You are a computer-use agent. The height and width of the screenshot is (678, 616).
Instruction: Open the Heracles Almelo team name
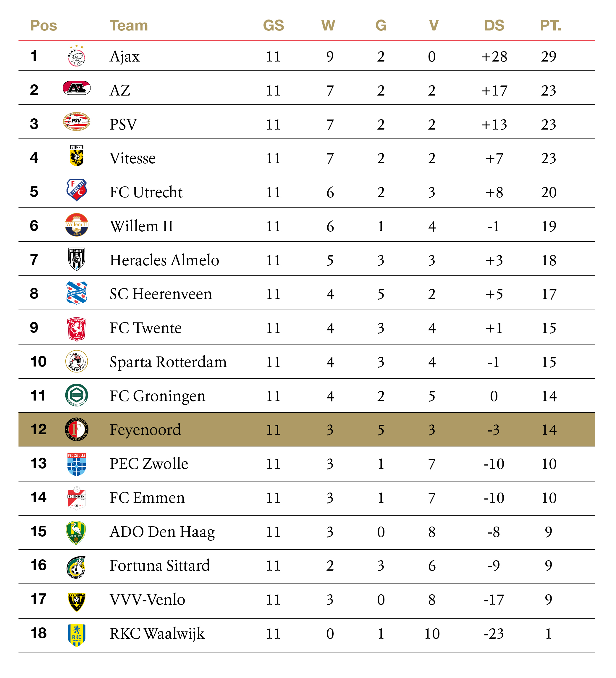tap(164, 260)
